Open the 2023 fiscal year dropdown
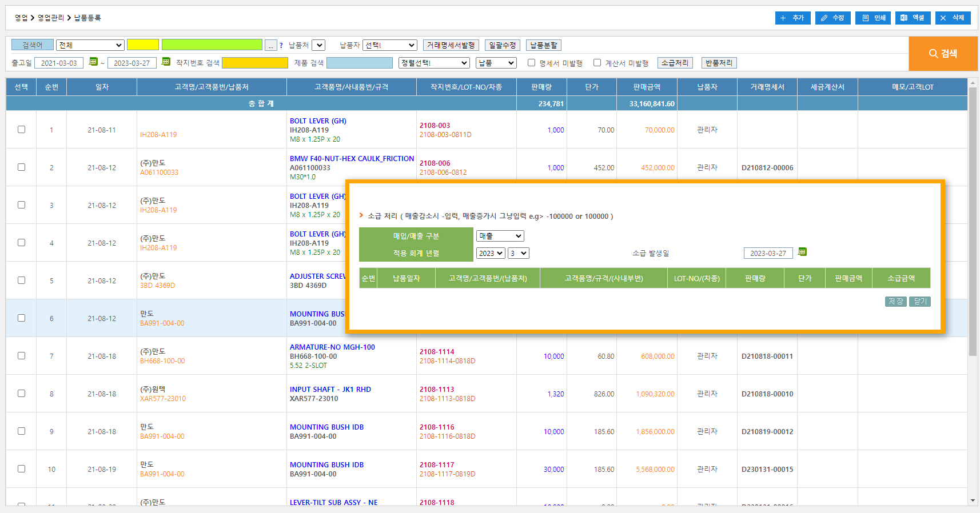The width and height of the screenshot is (980, 513). [491, 253]
